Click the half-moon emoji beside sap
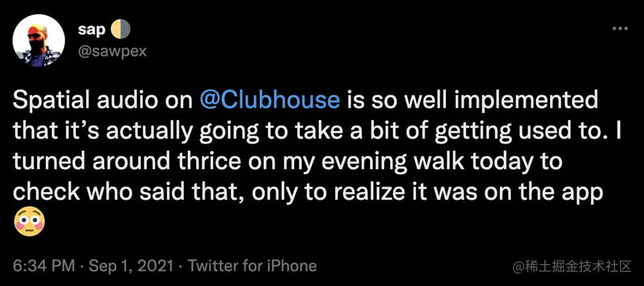This screenshot has width=644, height=286. (x=121, y=30)
